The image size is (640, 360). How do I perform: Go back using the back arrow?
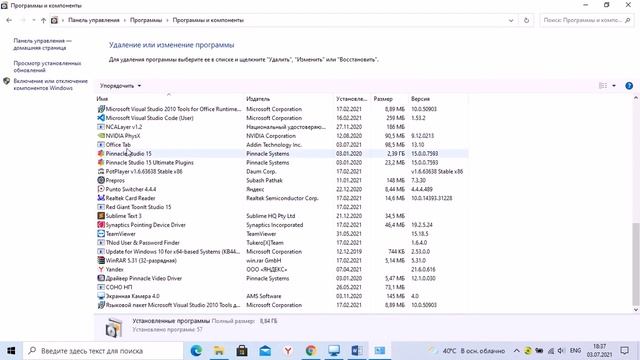9,20
